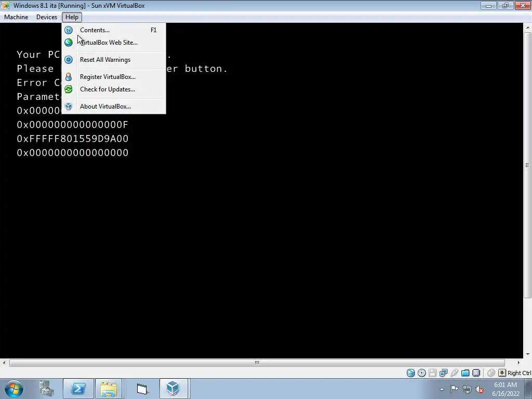Restore down the VirtualBox VM window
The height and width of the screenshot is (399, 532).
[506, 5]
